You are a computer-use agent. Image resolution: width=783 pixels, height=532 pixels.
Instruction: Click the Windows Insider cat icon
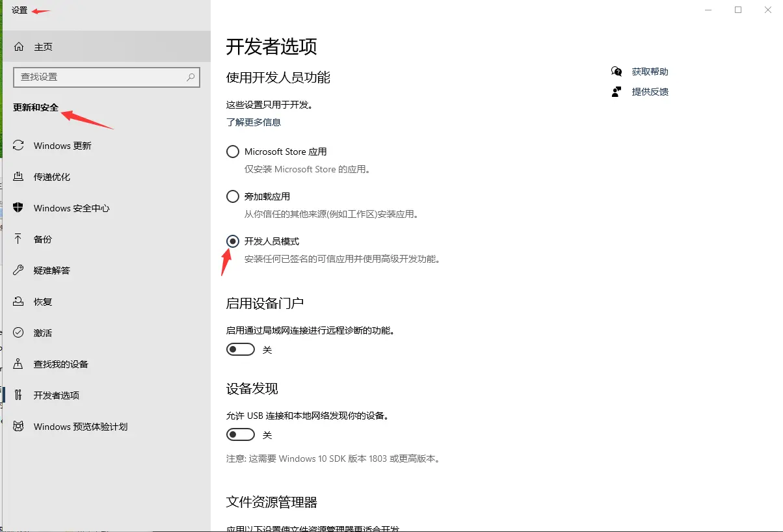pyautogui.click(x=19, y=427)
